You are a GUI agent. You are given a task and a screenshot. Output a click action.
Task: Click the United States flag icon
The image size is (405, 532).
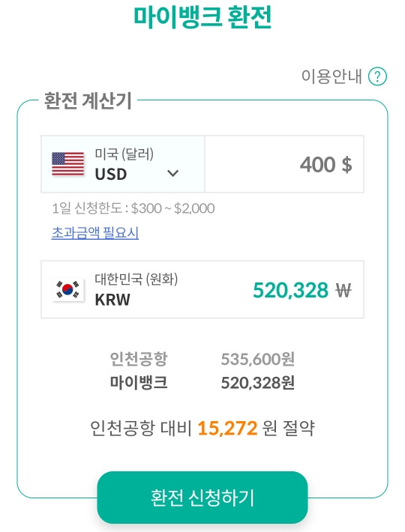click(68, 164)
